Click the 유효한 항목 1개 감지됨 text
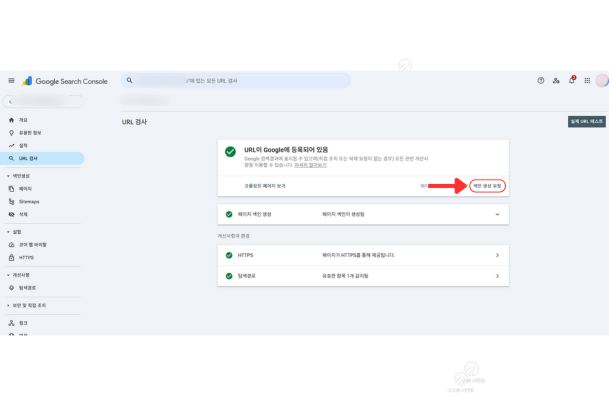The image size is (609, 406). click(x=345, y=276)
